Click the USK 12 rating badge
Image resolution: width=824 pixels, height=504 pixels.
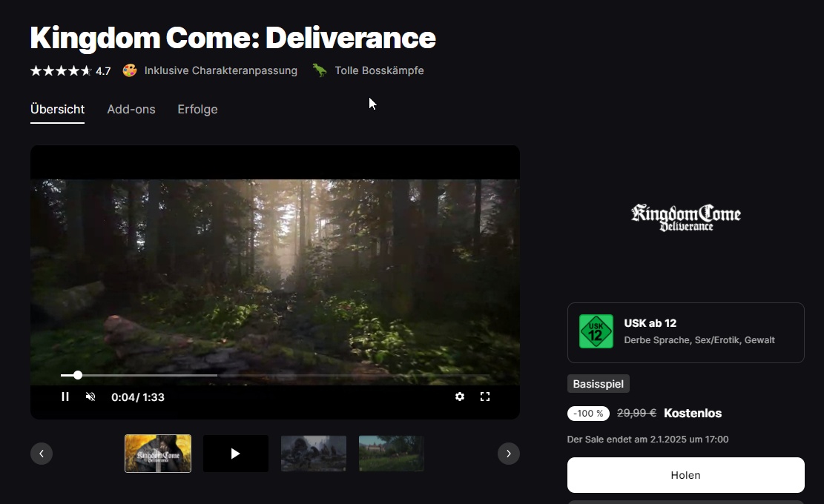[x=596, y=332]
